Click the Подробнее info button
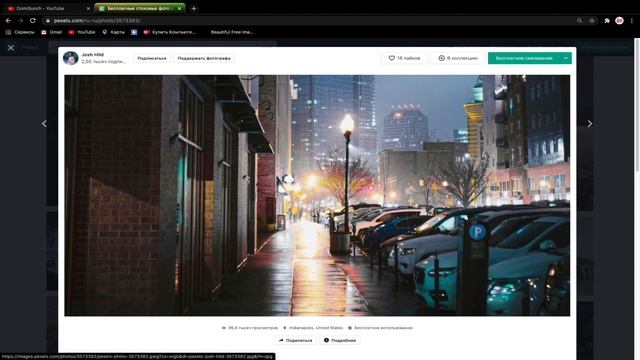 click(x=340, y=340)
